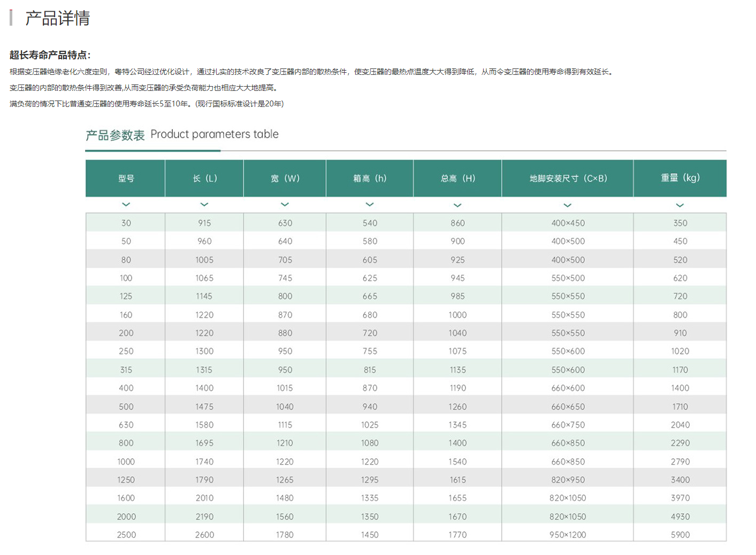Click tank height value 1295

(370, 480)
